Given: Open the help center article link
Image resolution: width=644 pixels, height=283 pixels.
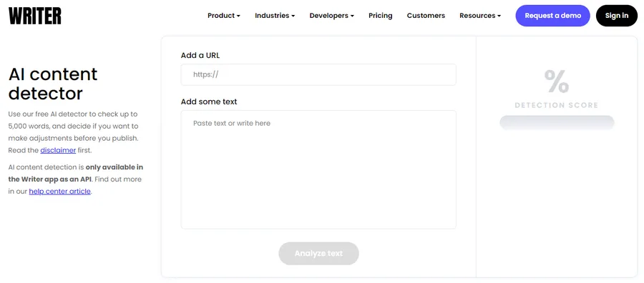Looking at the screenshot, I should coord(59,191).
